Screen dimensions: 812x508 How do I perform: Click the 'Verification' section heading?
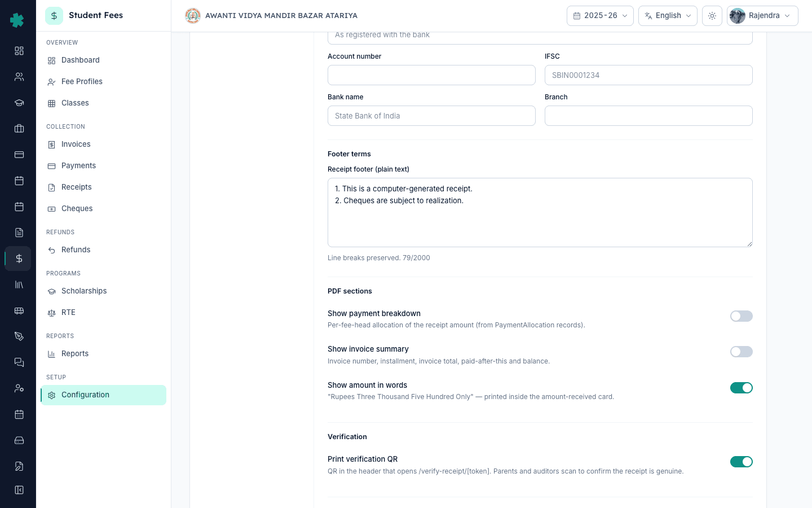pyautogui.click(x=347, y=437)
